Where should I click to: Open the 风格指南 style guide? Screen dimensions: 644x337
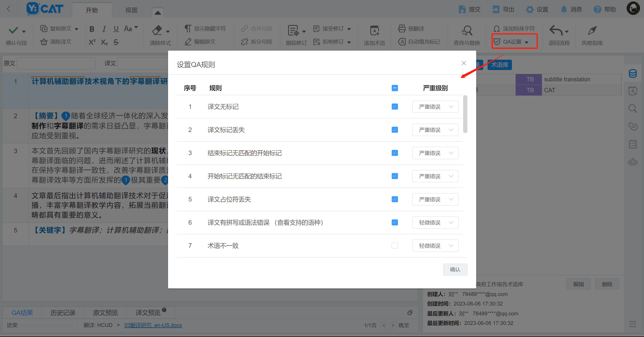pyautogui.click(x=592, y=35)
